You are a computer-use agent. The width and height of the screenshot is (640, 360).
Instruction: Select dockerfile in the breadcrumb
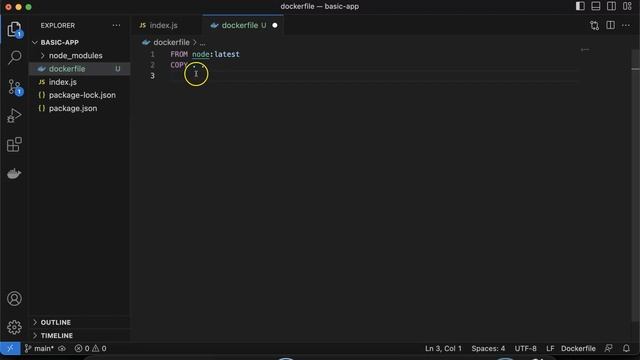pos(171,42)
